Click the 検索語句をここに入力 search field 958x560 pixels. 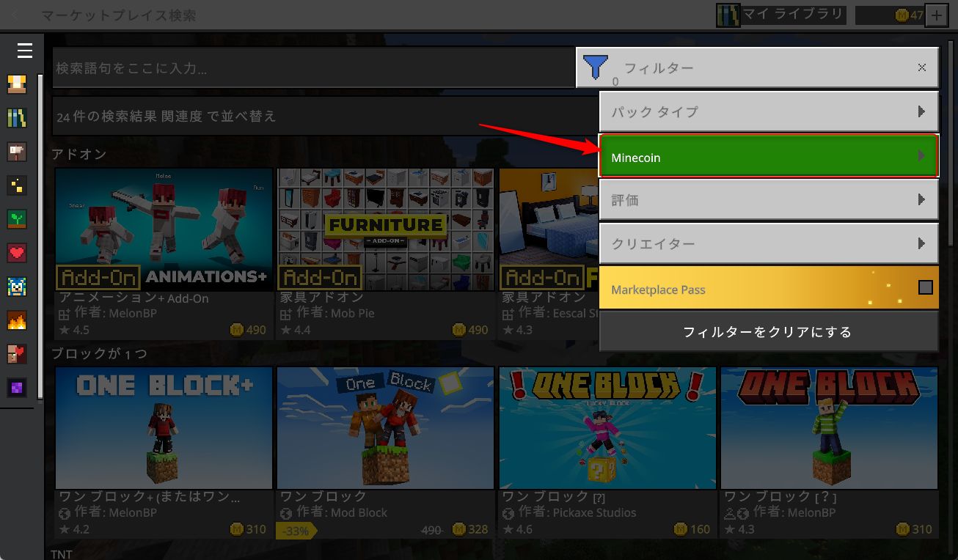313,68
